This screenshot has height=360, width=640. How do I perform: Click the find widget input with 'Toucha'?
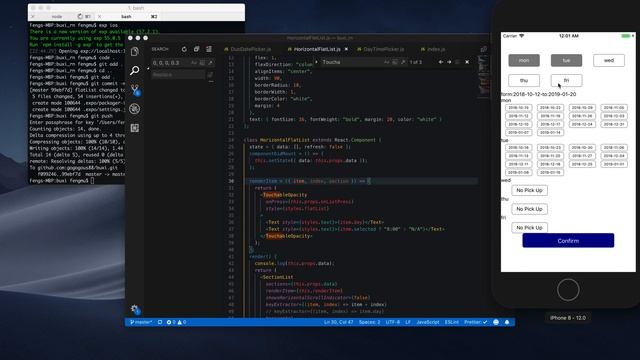352,62
